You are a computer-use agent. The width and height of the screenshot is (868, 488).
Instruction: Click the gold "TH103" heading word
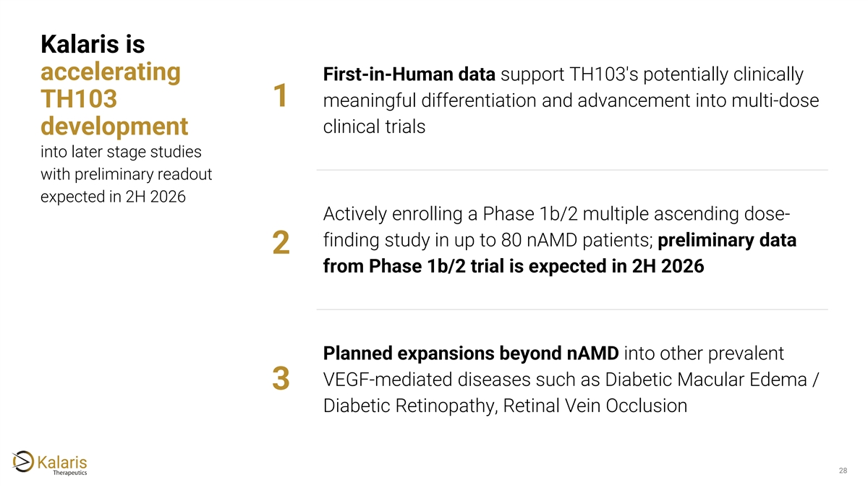click(79, 99)
